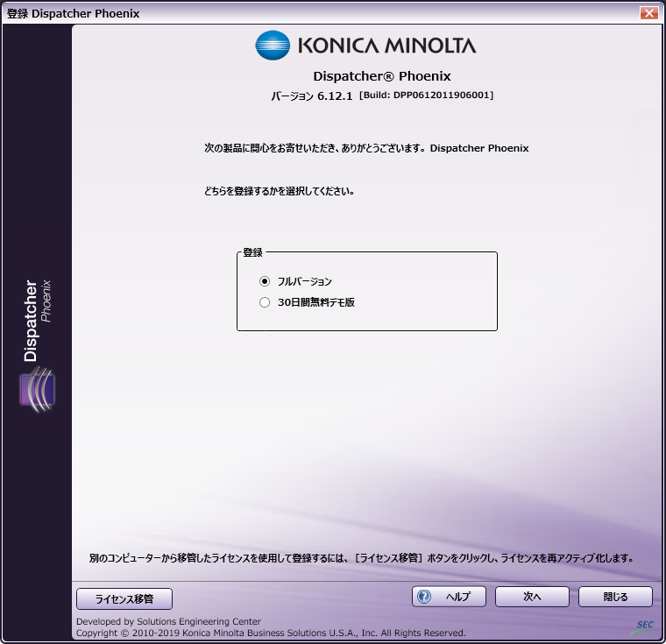Proceed with the 次へ button
This screenshot has width=666, height=644.
point(532,597)
